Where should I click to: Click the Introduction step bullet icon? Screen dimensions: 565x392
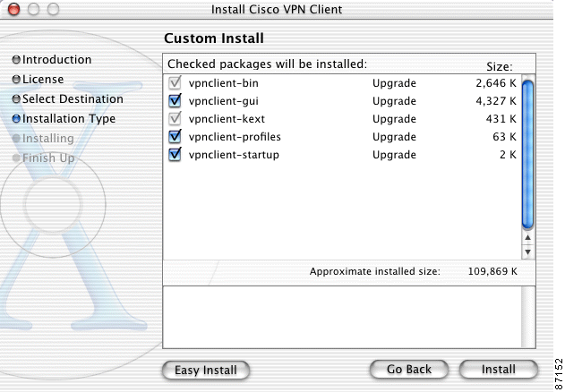coord(16,60)
